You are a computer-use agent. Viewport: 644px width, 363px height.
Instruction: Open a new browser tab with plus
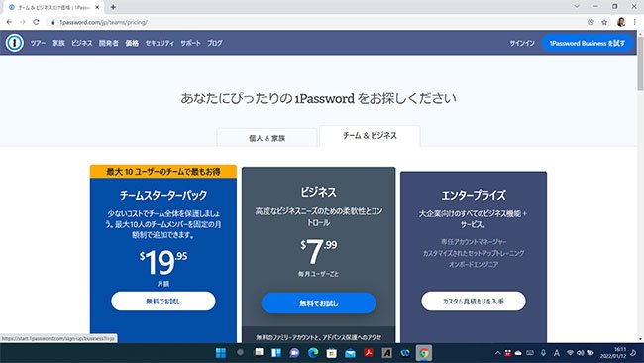pos(113,7)
